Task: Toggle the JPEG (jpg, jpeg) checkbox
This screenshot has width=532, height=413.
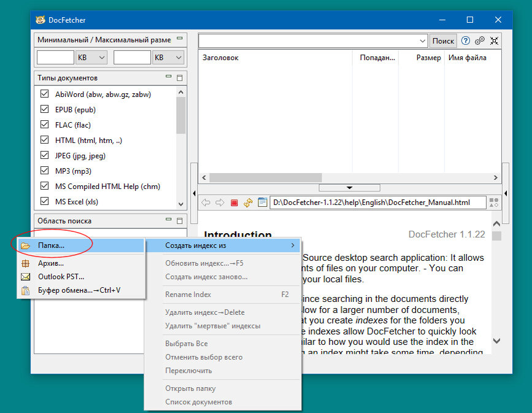Action: [44, 155]
